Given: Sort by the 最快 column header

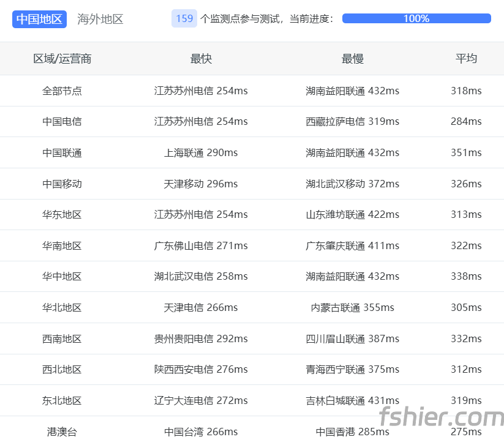Looking at the screenshot, I should pyautogui.click(x=201, y=59).
